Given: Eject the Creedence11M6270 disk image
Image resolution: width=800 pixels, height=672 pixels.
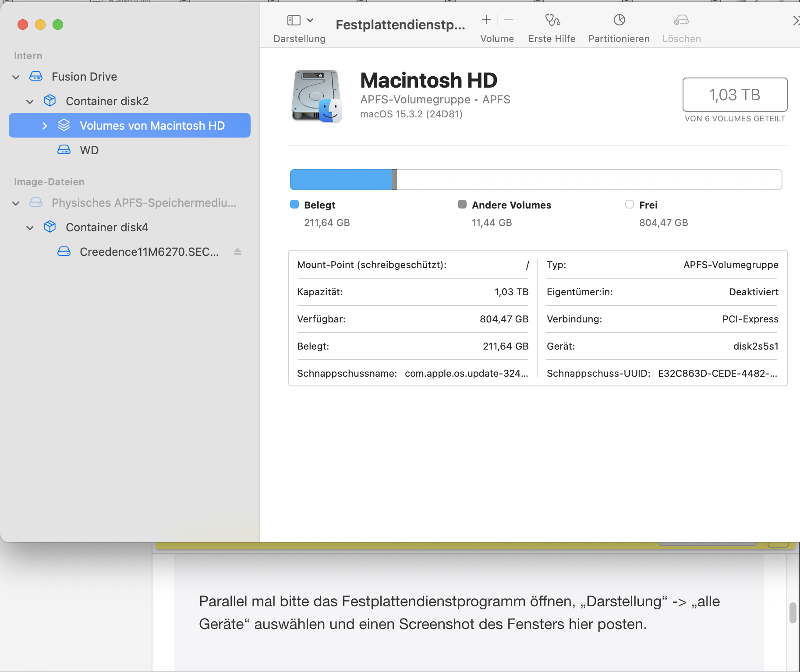Looking at the screenshot, I should coord(237,251).
